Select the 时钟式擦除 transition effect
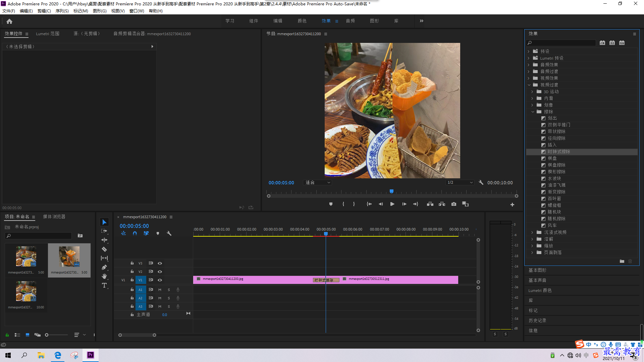The image size is (644, 362). pyautogui.click(x=582, y=152)
